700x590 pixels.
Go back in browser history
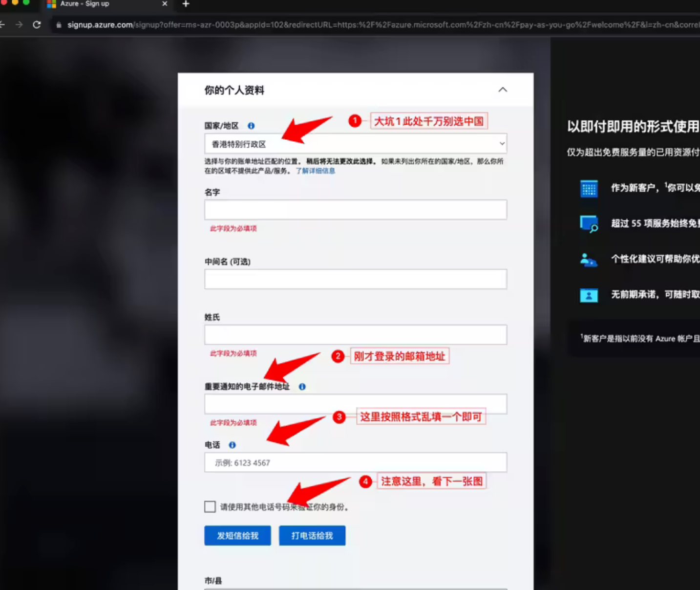[2, 24]
